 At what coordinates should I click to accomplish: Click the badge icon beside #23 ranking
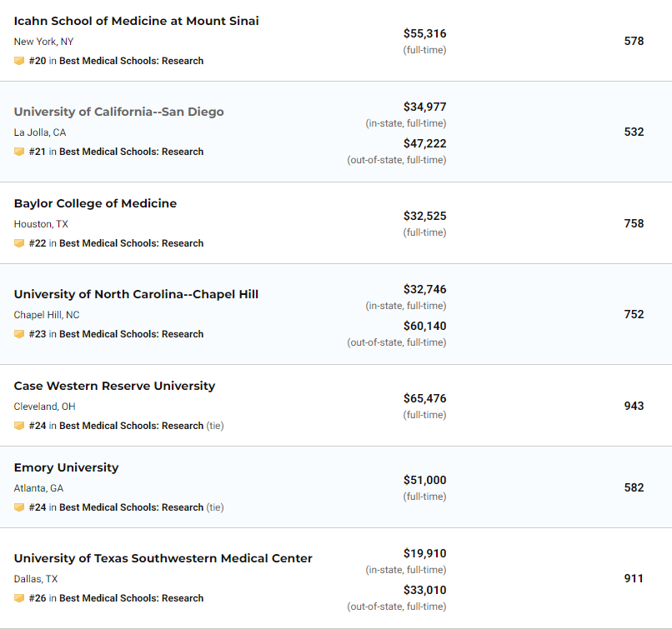pyautogui.click(x=19, y=334)
